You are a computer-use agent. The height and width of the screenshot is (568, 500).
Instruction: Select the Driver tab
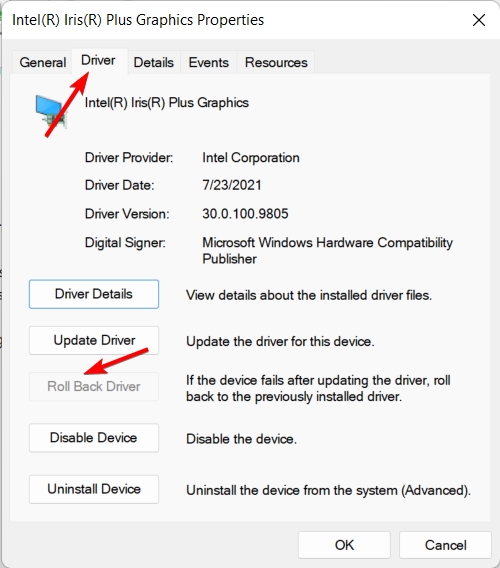coord(98,60)
